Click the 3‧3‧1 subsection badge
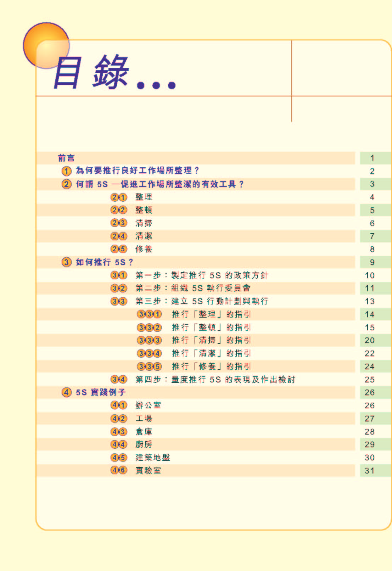 149,314
